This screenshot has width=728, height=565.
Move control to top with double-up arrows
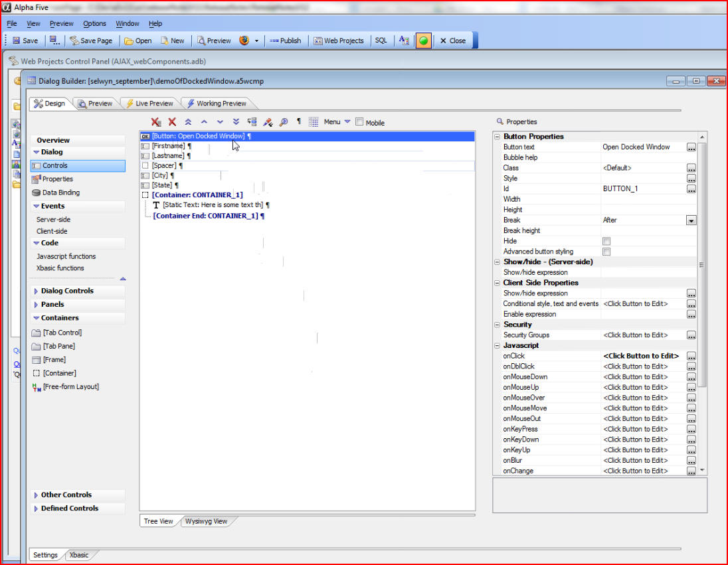point(188,121)
